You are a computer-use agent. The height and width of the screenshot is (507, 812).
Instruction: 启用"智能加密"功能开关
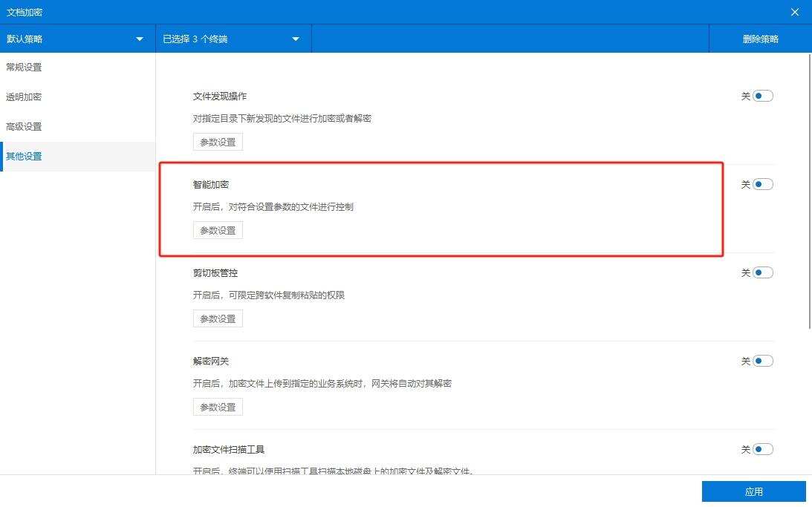pyautogui.click(x=761, y=183)
